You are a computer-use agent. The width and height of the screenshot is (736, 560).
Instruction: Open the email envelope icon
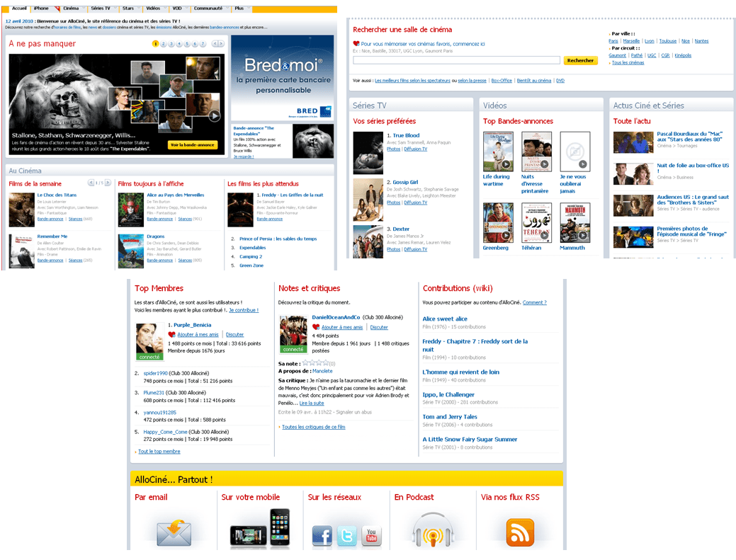pos(174,532)
